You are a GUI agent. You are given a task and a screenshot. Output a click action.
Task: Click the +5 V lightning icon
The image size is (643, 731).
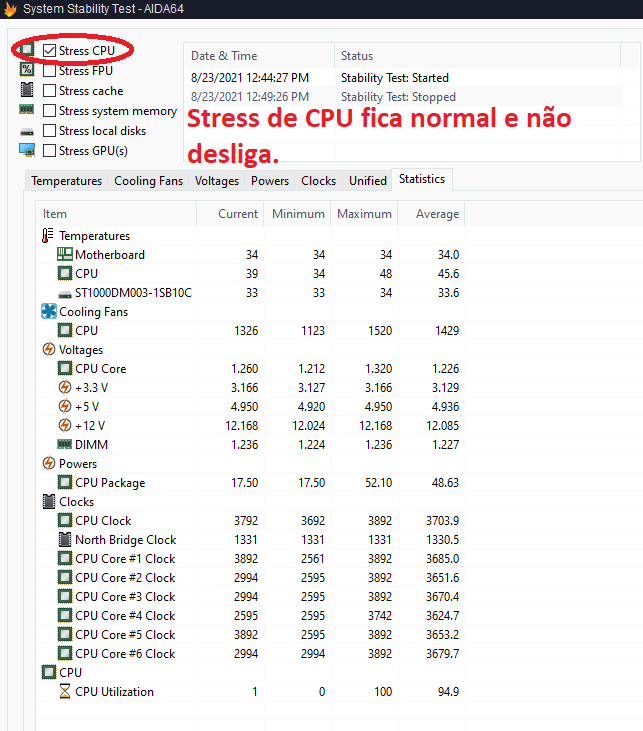(x=65, y=406)
